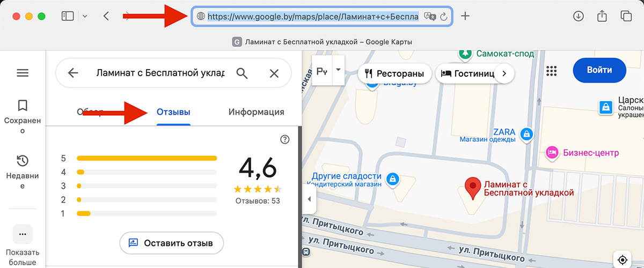The width and height of the screenshot is (644, 268).
Task: Show more categories with the right chevron
Action: coord(503,73)
